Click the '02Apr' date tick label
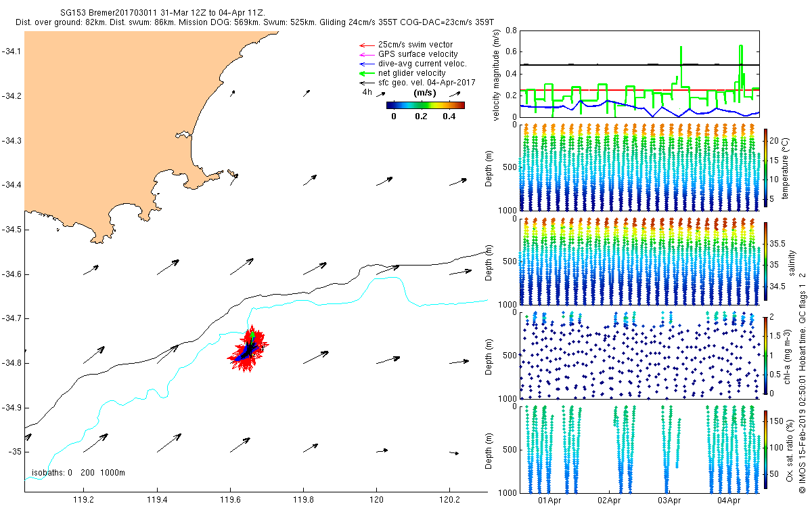Viewport: 812px width, 508px height. pyautogui.click(x=609, y=500)
